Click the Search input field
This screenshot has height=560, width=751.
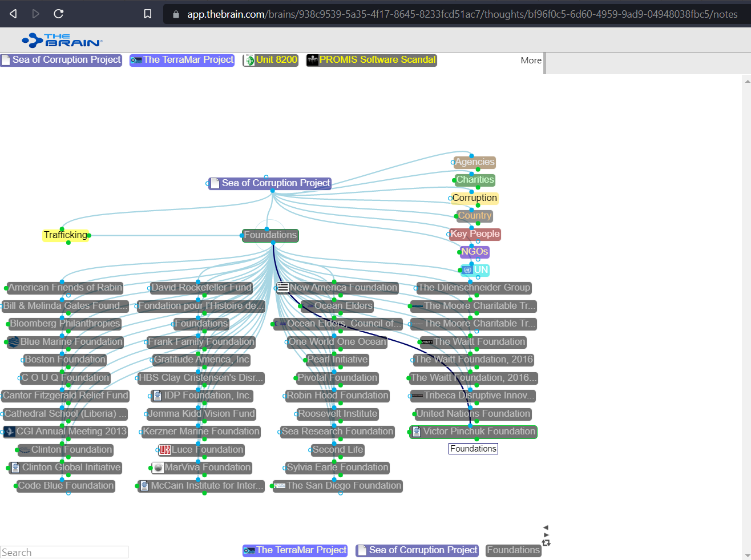click(x=64, y=552)
